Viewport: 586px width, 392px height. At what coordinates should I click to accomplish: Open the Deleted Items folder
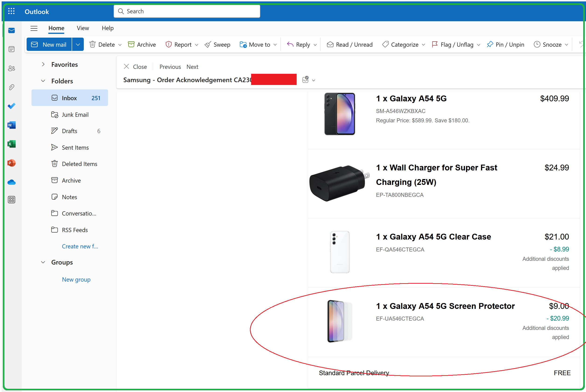[x=70, y=164]
